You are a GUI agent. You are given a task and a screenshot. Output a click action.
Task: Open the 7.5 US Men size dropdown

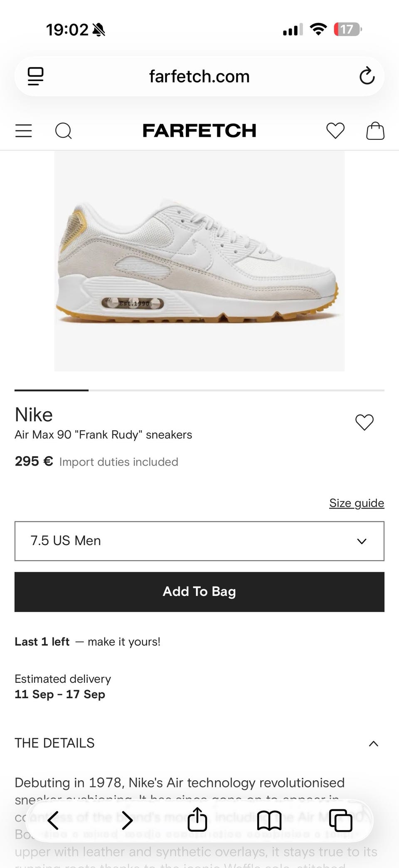coord(199,541)
